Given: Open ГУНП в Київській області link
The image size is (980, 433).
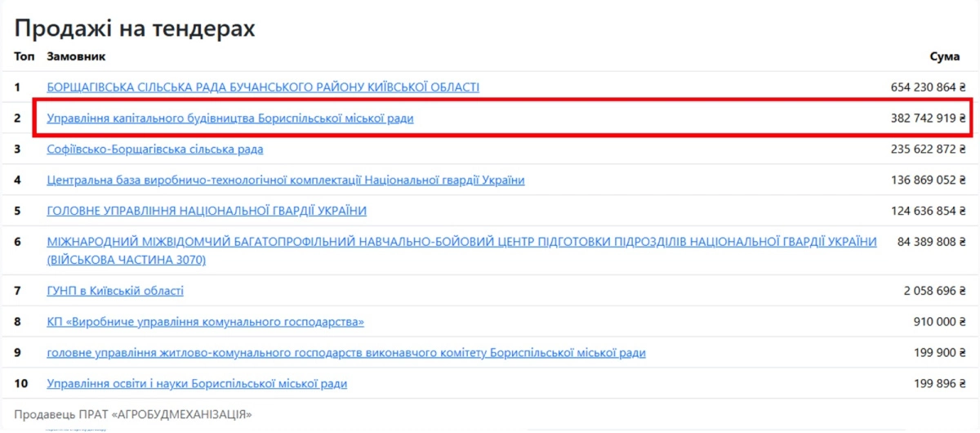Looking at the screenshot, I should (115, 291).
